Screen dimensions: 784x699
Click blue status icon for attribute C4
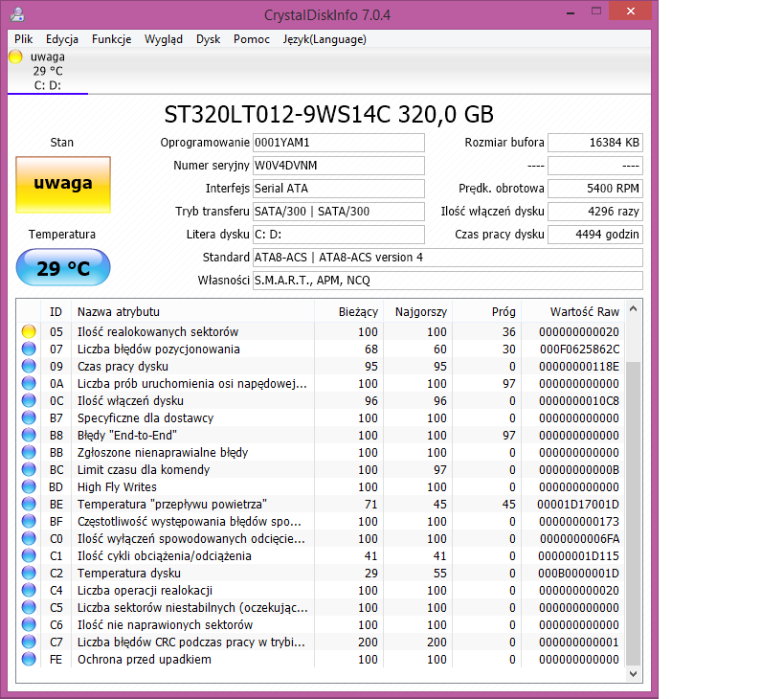point(29,591)
